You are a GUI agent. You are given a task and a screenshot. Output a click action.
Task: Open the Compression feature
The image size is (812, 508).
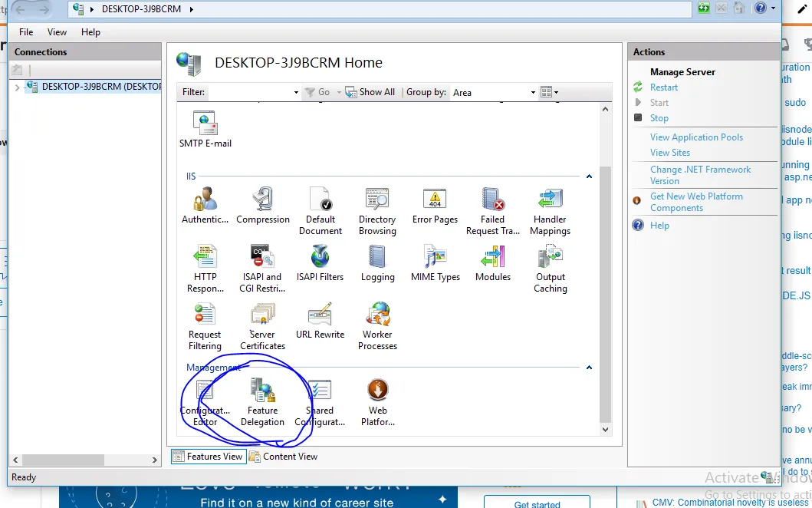click(262, 206)
